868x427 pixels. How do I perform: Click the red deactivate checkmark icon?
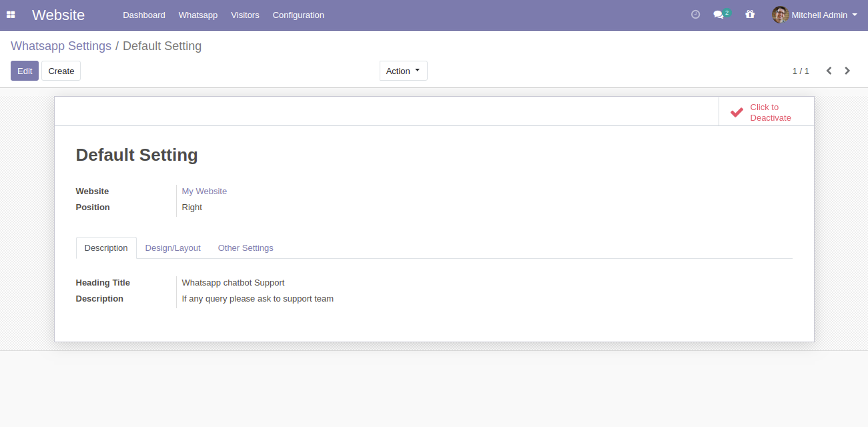point(737,112)
